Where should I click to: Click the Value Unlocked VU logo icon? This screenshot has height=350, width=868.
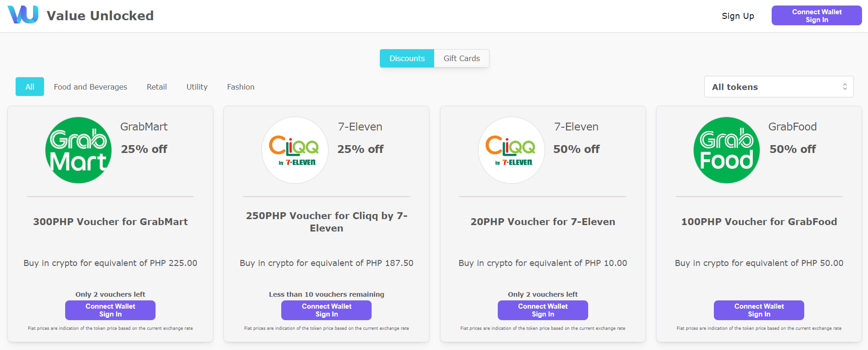point(23,15)
